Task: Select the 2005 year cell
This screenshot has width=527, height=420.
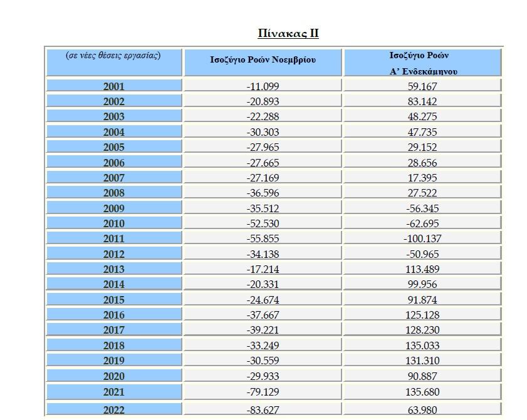Action: coord(114,146)
